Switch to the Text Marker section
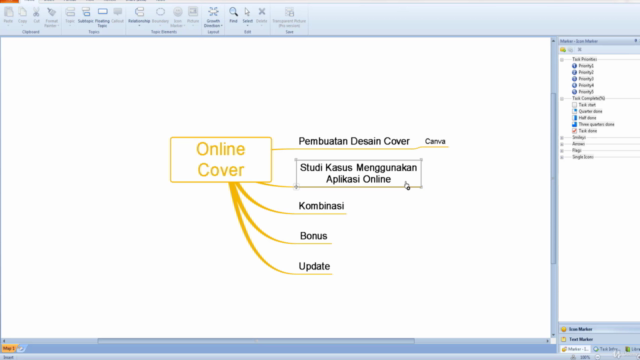This screenshot has height=360, width=640. (599, 339)
